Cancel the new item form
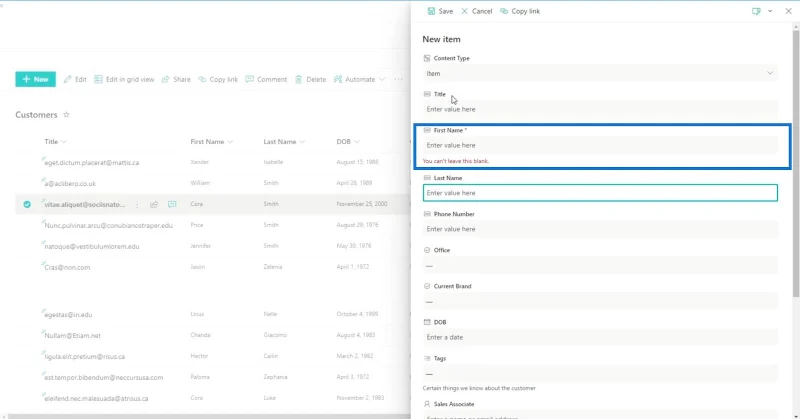This screenshot has height=419, width=800. [477, 11]
